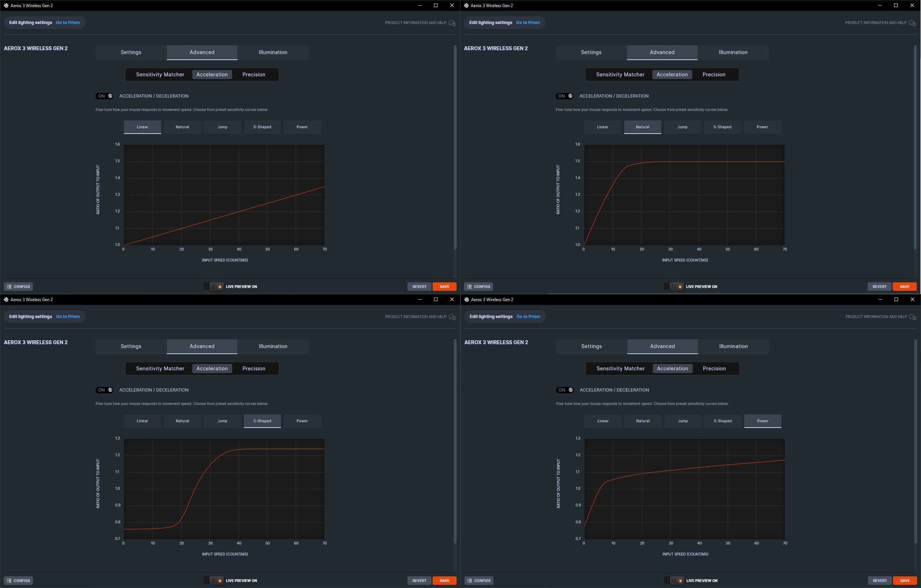
Task: Select Jump preset in window showing Linear curve
Action: click(x=222, y=127)
